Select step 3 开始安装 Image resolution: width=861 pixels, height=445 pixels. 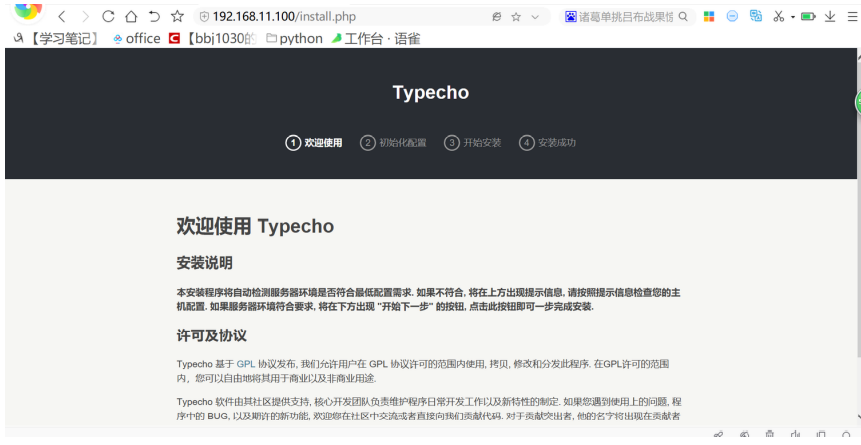coord(473,143)
